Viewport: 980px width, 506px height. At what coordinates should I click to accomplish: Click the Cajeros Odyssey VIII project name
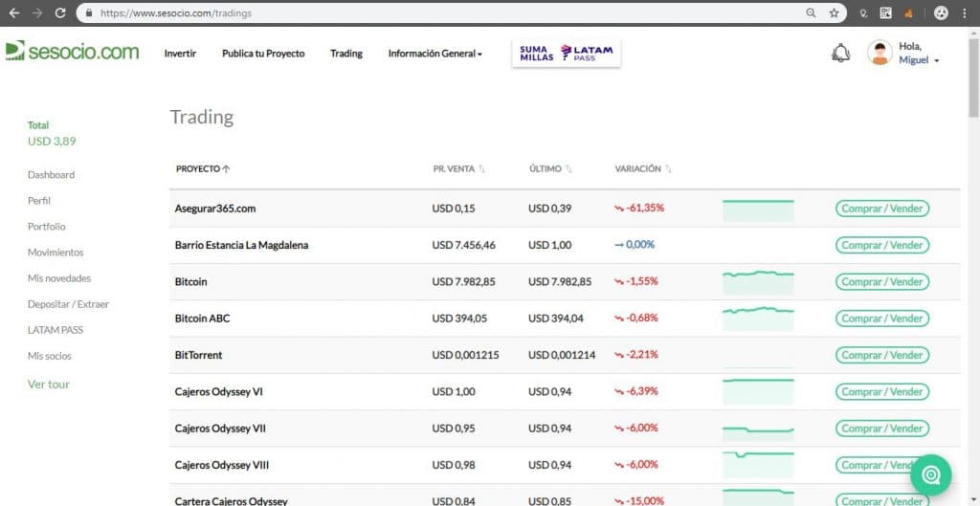tap(222, 466)
